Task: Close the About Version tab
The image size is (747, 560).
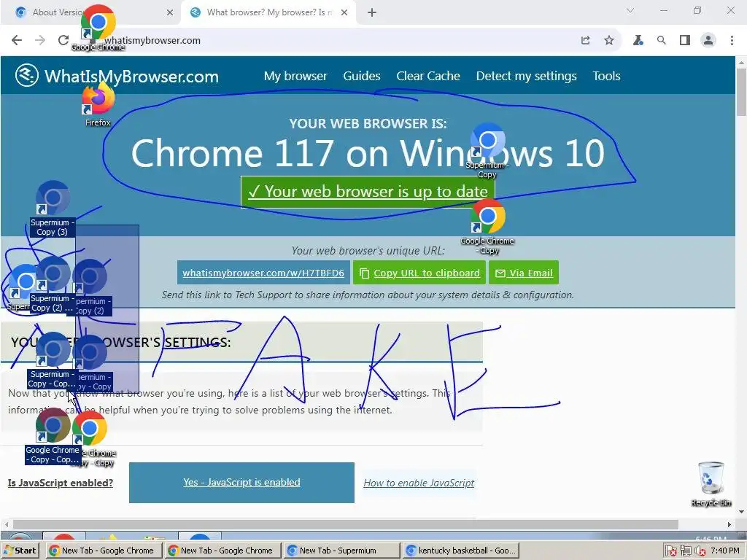Action: [x=170, y=12]
